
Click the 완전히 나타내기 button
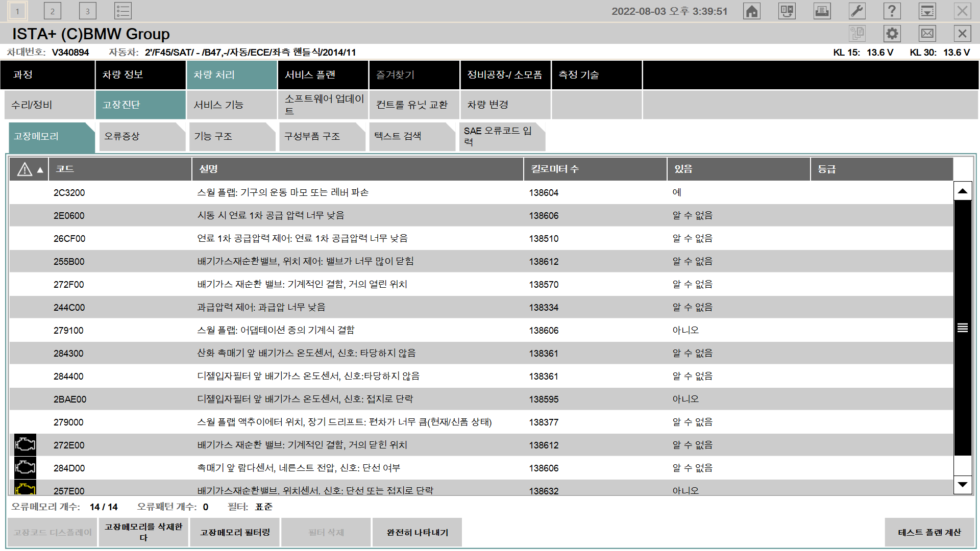[x=417, y=533]
